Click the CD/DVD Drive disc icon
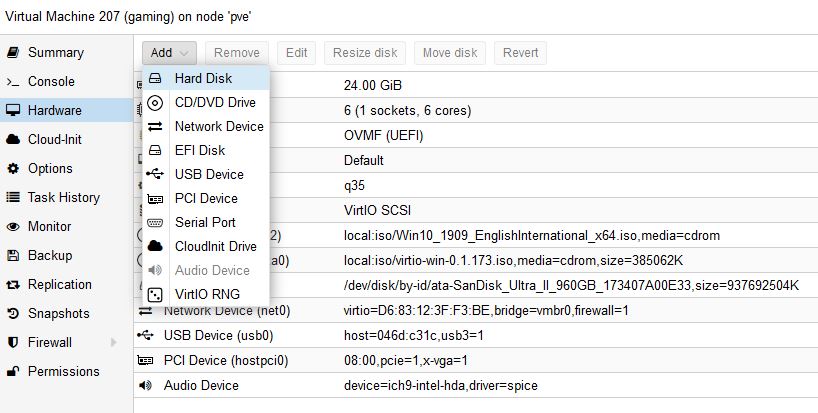 click(x=155, y=102)
